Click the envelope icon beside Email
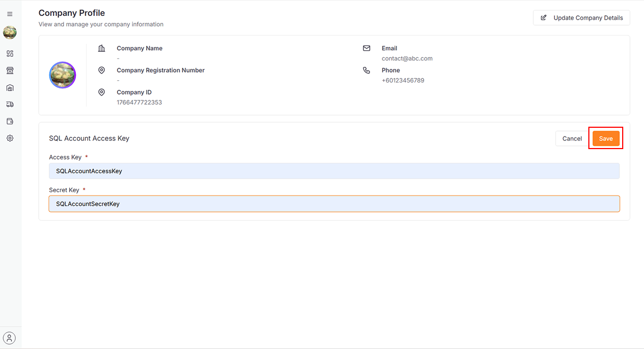The image size is (644, 349). (x=366, y=49)
